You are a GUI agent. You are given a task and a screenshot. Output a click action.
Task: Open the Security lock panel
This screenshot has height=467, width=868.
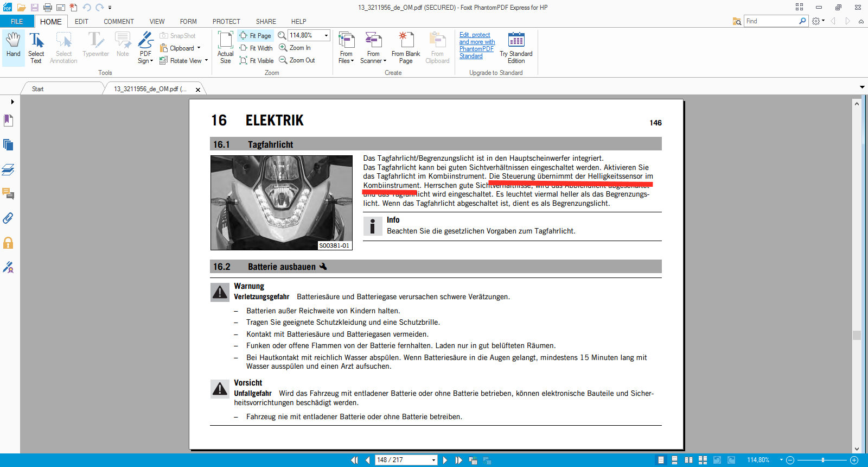[8, 243]
